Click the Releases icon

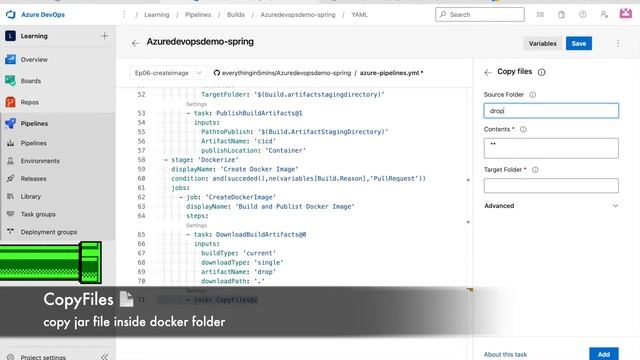click(11, 179)
